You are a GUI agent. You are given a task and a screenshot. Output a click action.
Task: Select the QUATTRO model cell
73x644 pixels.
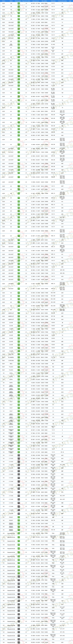(11, 354)
